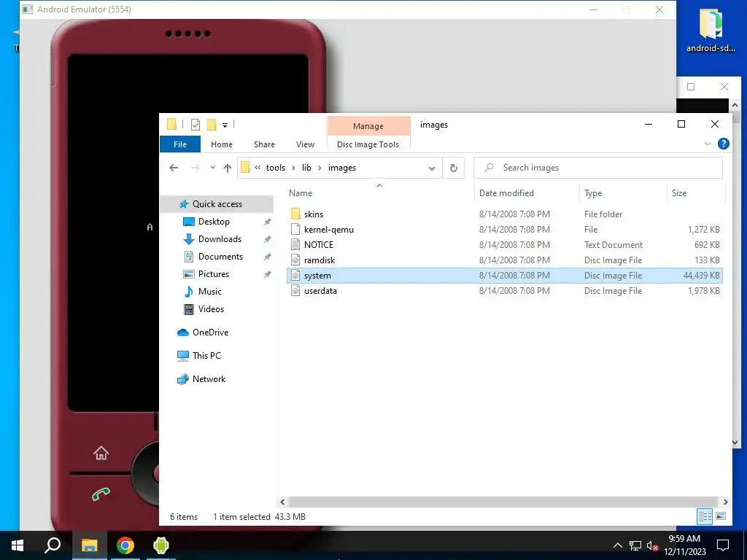The image size is (747, 560).
Task: Select the system disc image icon
Action: (295, 275)
